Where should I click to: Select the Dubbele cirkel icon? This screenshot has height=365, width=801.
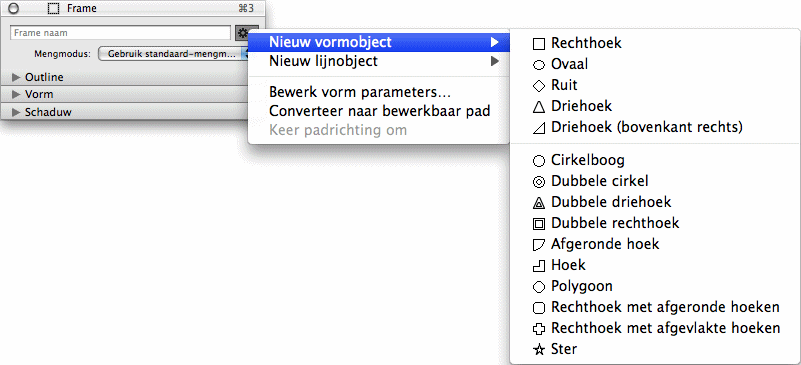click(538, 182)
